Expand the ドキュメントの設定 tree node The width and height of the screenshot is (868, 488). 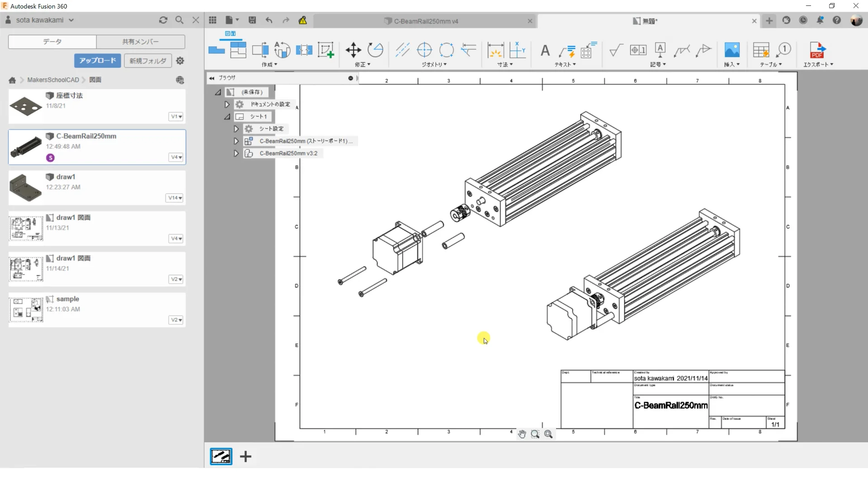227,104
